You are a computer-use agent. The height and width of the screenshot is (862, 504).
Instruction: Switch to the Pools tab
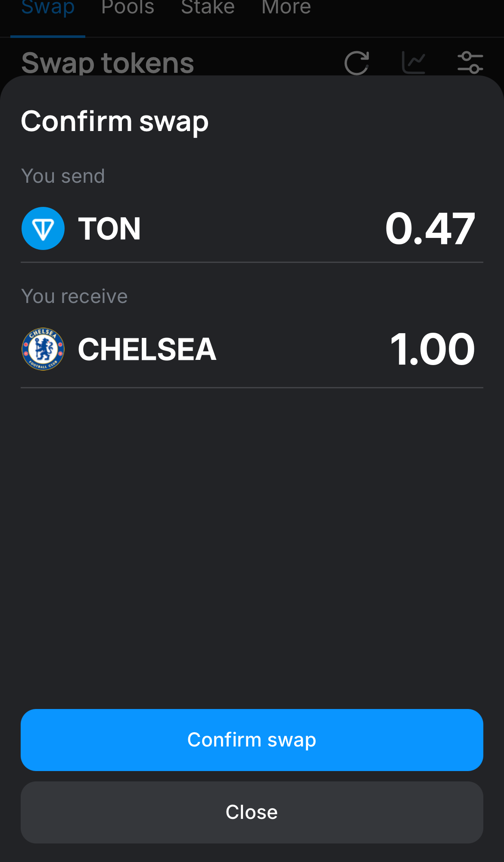[128, 7]
